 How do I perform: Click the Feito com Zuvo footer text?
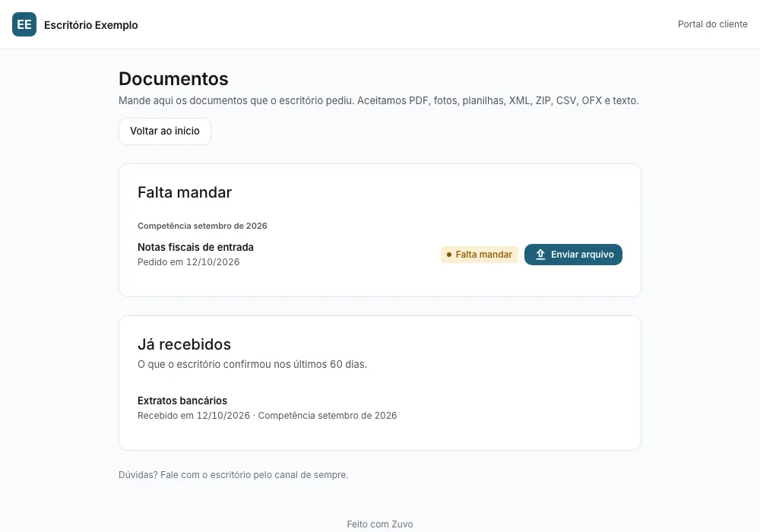point(380,524)
